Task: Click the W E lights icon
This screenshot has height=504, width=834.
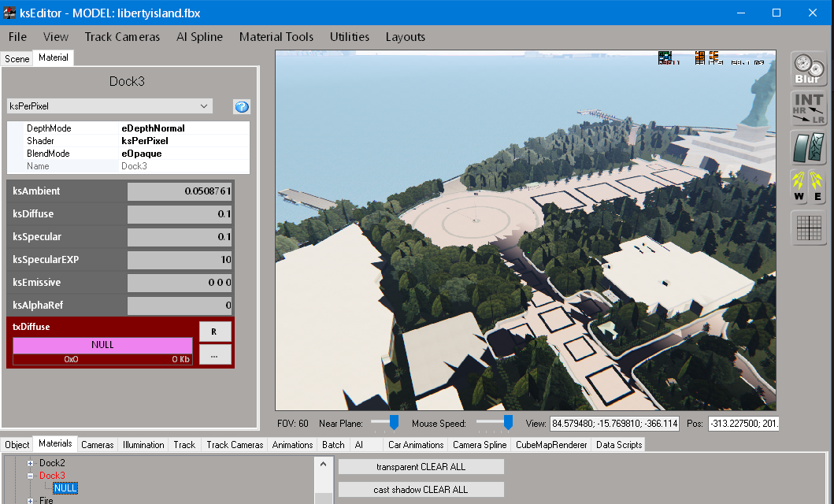Action: coord(809,187)
